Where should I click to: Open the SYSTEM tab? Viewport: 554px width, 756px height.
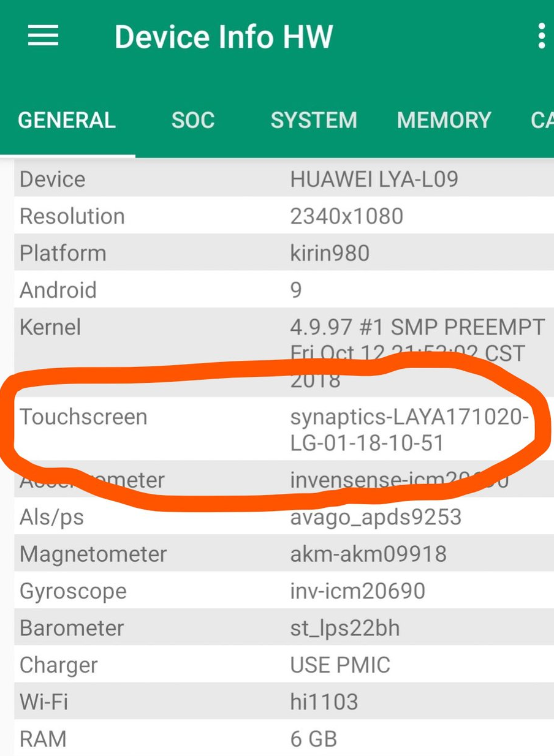314,120
